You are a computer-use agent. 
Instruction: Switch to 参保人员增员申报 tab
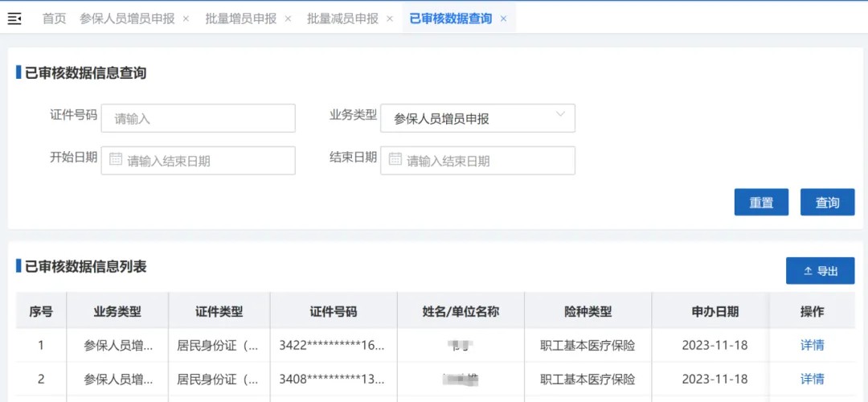[127, 18]
